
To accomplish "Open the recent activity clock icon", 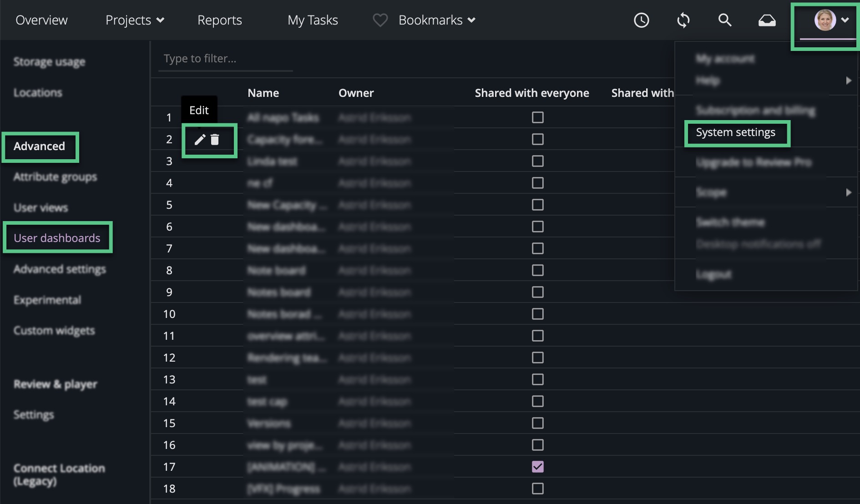I will click(641, 20).
